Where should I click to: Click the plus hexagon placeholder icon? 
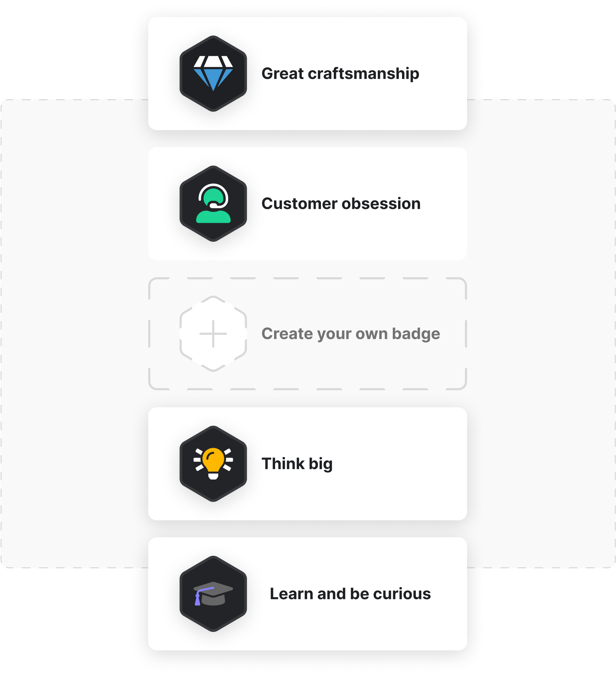(x=213, y=334)
